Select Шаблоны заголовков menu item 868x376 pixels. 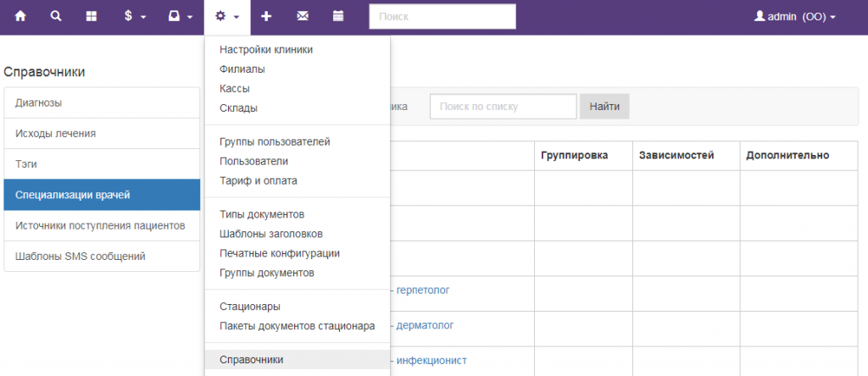[298, 234]
